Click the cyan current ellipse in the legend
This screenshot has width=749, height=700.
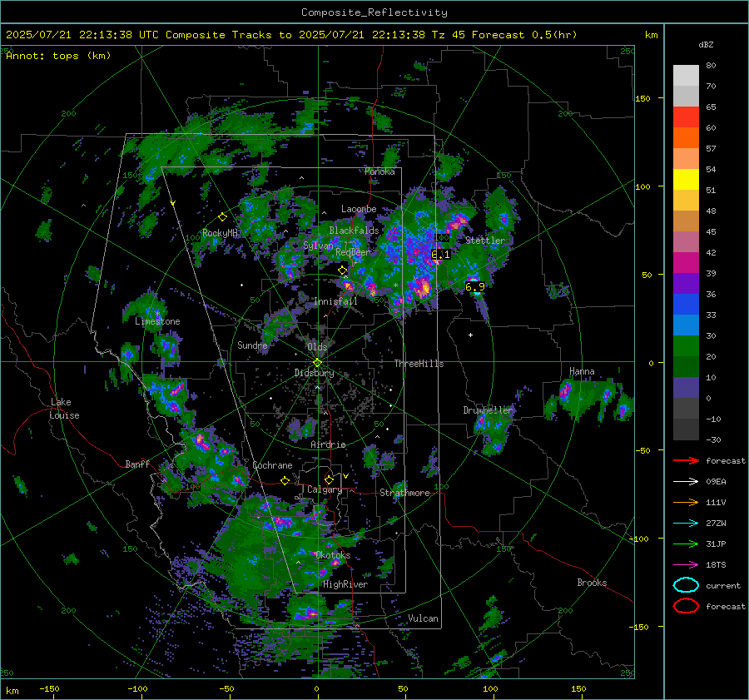(686, 585)
